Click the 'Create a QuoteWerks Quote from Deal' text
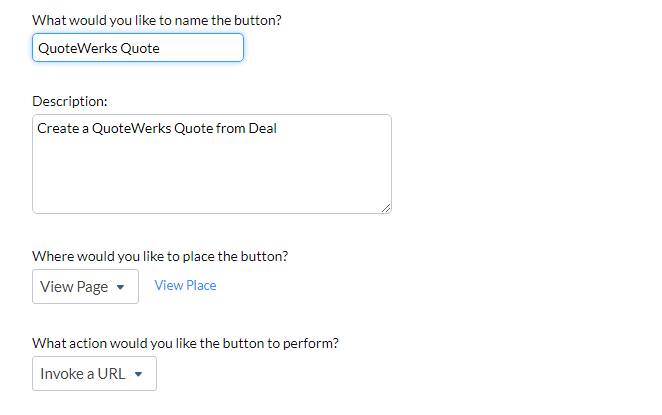Screen dimensions: 662x415 (156, 128)
